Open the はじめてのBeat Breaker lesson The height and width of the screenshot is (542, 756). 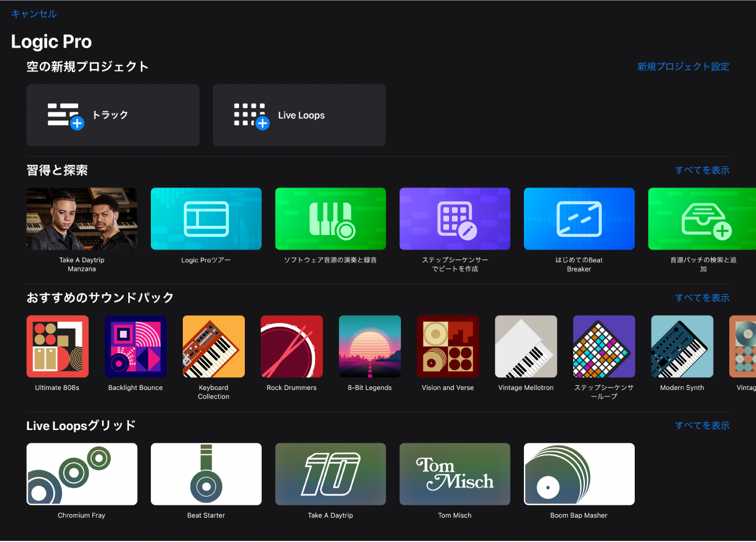578,219
